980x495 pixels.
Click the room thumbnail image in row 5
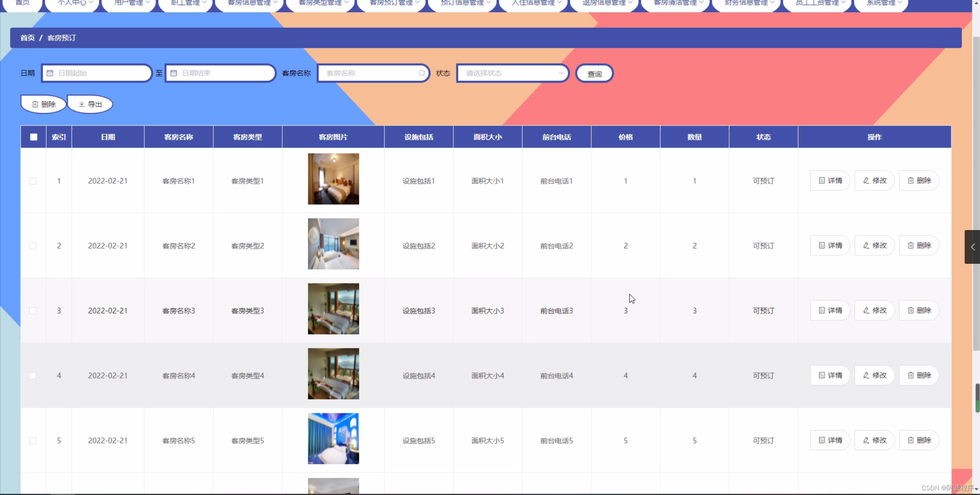click(x=333, y=439)
